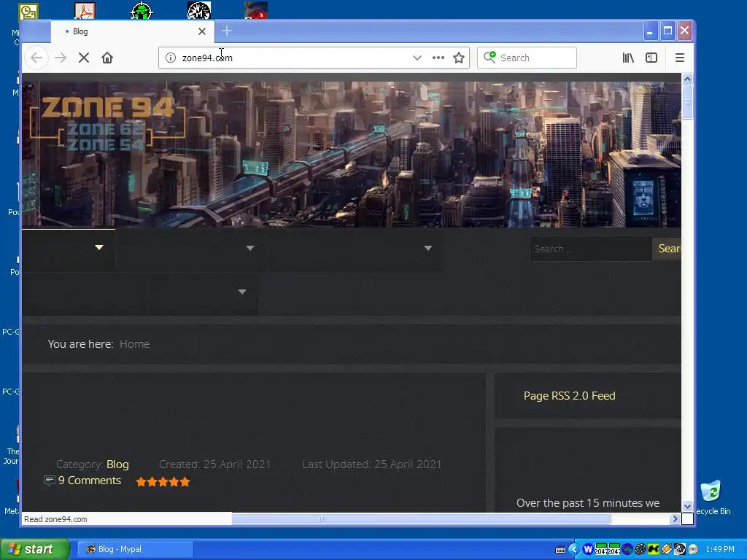Click the city skyline banner image
This screenshot has width=747, height=560.
[x=352, y=155]
